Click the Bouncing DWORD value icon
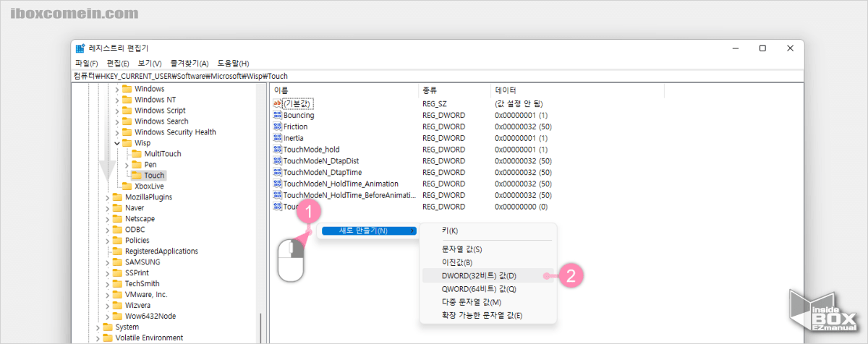This screenshot has height=344, width=868. click(277, 115)
